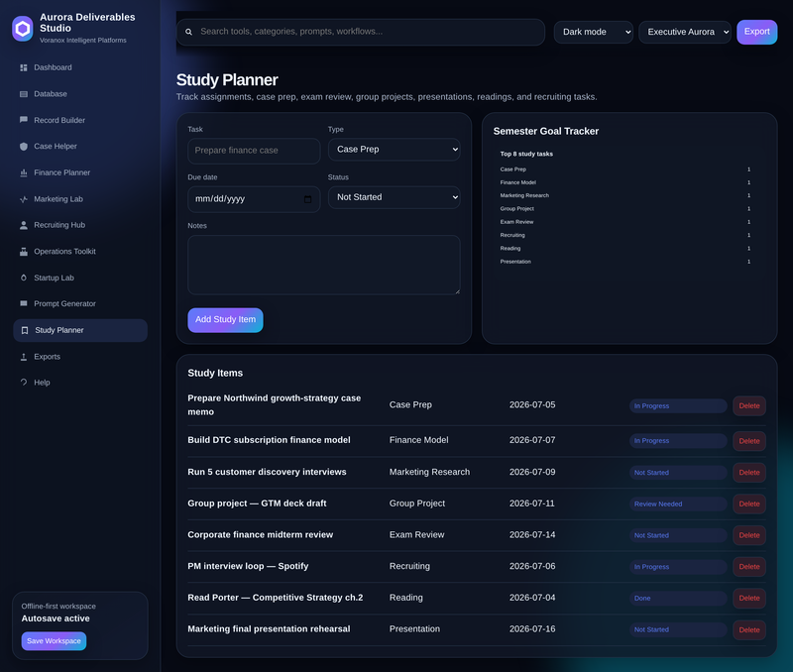Click the Case Helper shield icon
The width and height of the screenshot is (793, 672).
pyautogui.click(x=23, y=146)
